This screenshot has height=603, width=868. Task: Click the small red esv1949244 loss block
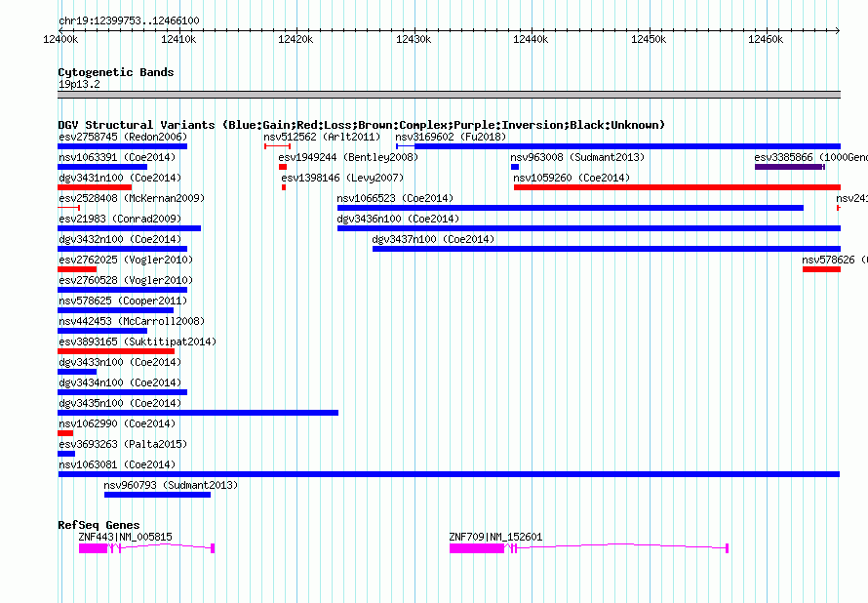tap(283, 167)
